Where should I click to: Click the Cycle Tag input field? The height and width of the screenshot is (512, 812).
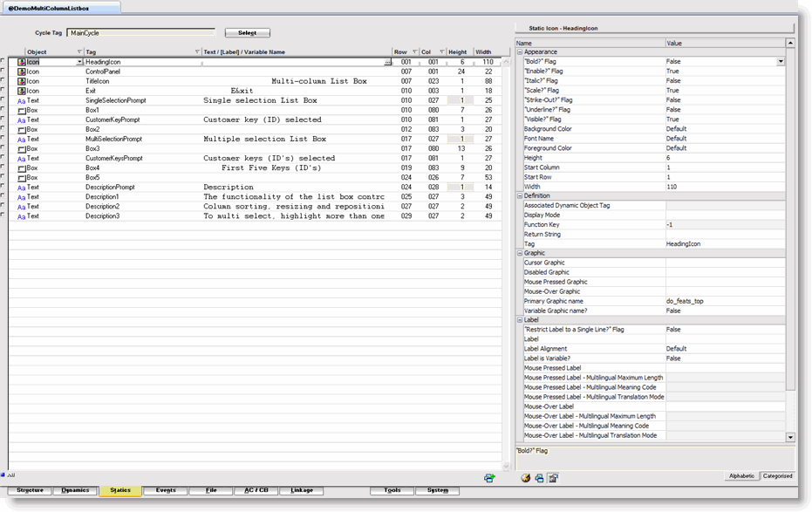pyautogui.click(x=141, y=32)
